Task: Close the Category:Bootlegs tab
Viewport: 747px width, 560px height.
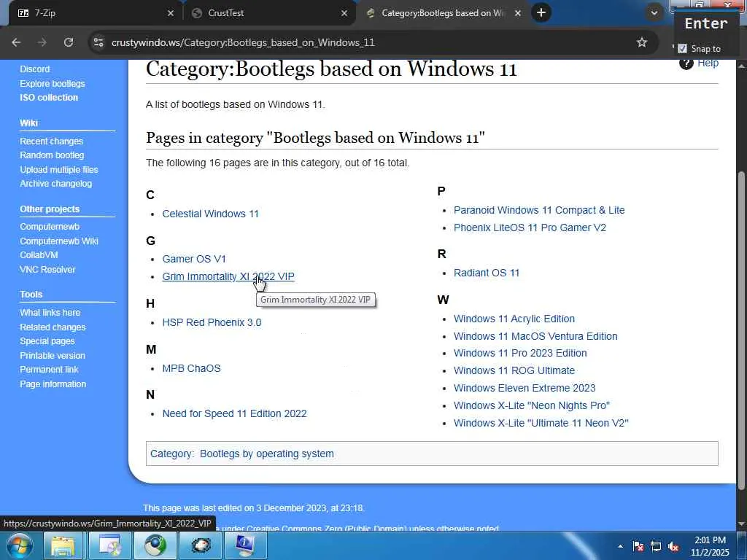Action: pyautogui.click(x=518, y=13)
